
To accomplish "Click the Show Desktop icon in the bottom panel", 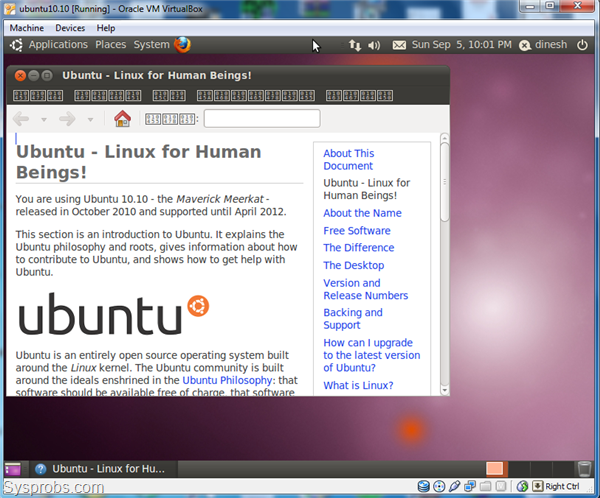I will (13, 469).
